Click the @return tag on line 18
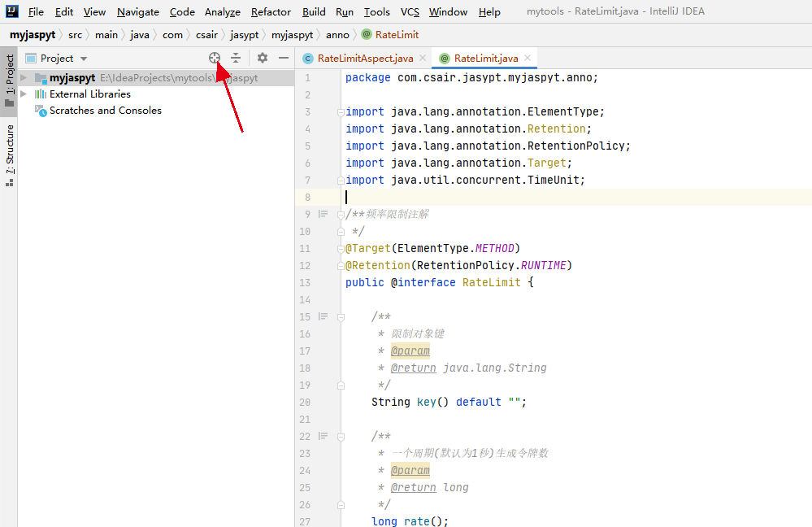 click(x=413, y=368)
